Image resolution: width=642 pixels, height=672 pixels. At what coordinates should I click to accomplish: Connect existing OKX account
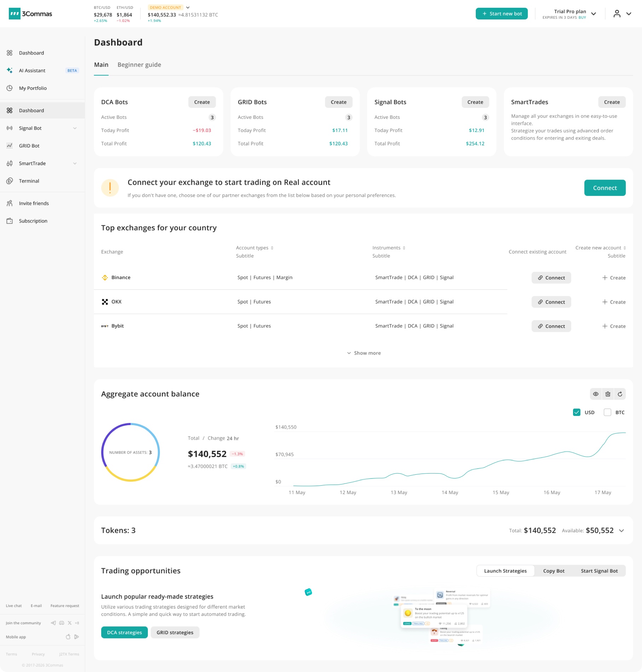[551, 302]
